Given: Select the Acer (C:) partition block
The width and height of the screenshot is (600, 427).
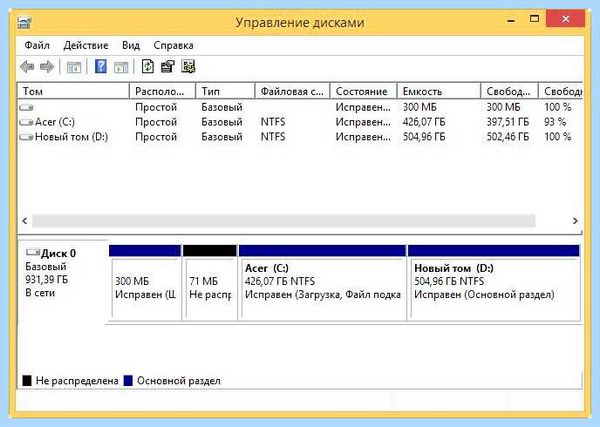Looking at the screenshot, I should tap(322, 282).
